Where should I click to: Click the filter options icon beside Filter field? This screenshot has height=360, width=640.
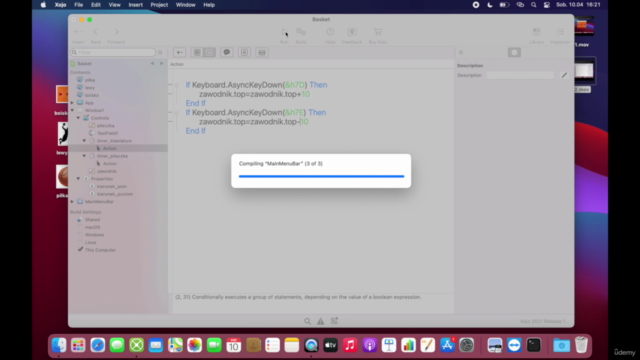click(160, 52)
